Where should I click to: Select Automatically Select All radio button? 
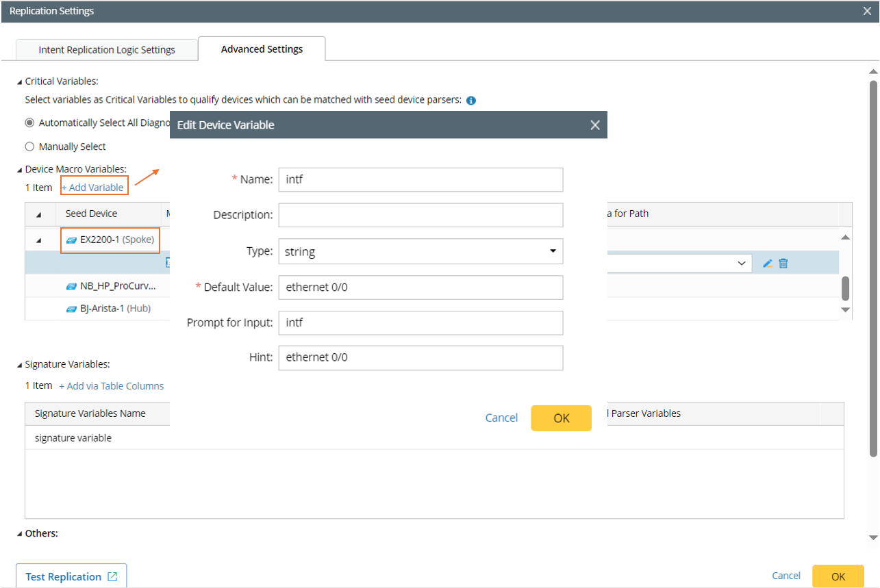29,123
